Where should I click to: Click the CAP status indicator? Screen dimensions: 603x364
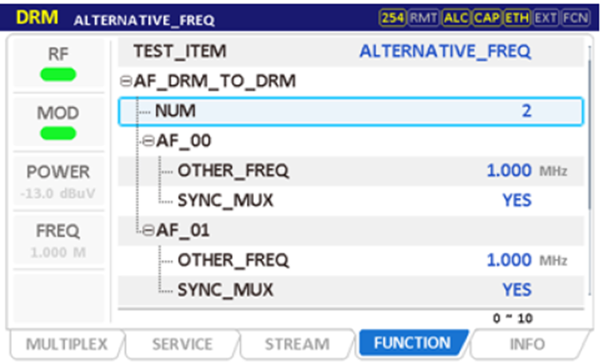486,18
